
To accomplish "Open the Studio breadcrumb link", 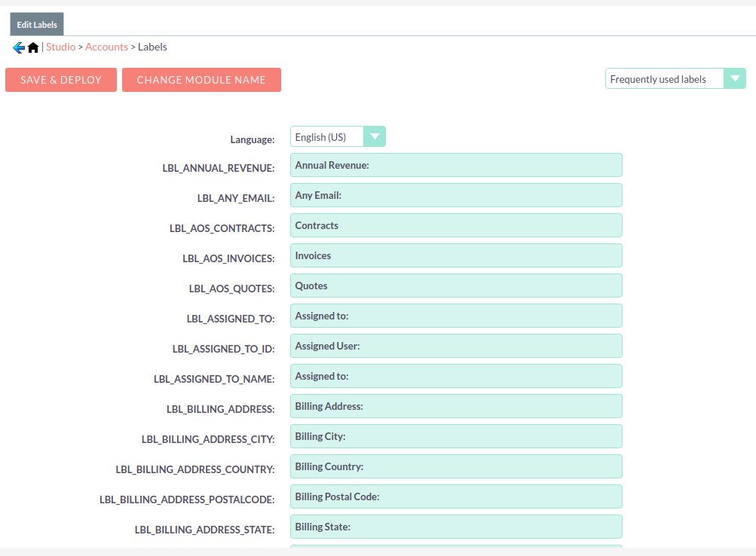I will point(61,47).
